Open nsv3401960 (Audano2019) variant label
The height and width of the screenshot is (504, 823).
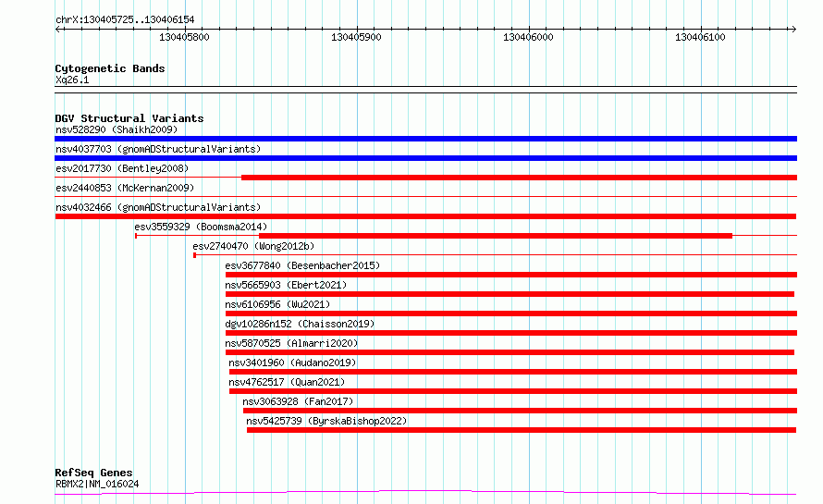click(292, 363)
